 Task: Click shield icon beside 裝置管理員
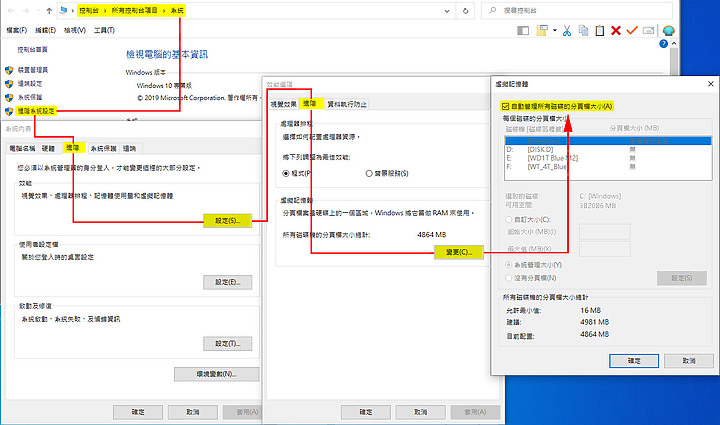click(9, 70)
